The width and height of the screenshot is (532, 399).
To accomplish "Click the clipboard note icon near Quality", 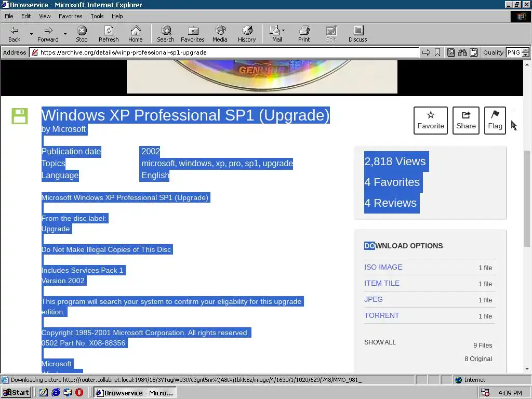I will tap(474, 52).
